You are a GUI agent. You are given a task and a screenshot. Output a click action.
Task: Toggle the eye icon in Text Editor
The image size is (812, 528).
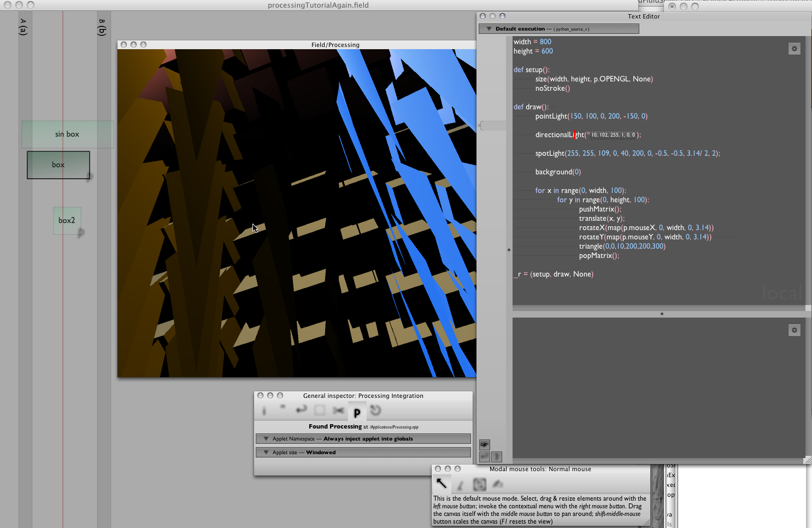(485, 444)
